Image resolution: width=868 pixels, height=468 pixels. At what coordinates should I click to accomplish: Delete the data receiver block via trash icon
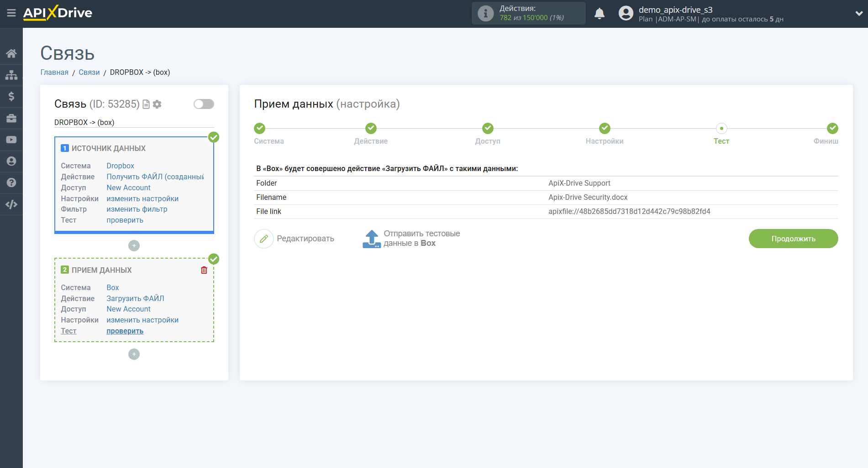(x=204, y=270)
